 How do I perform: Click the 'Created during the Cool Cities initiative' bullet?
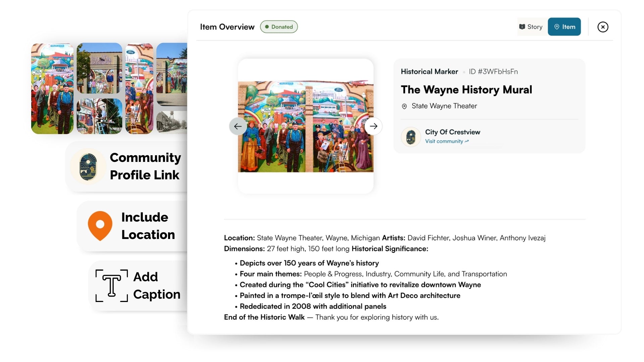pos(360,285)
